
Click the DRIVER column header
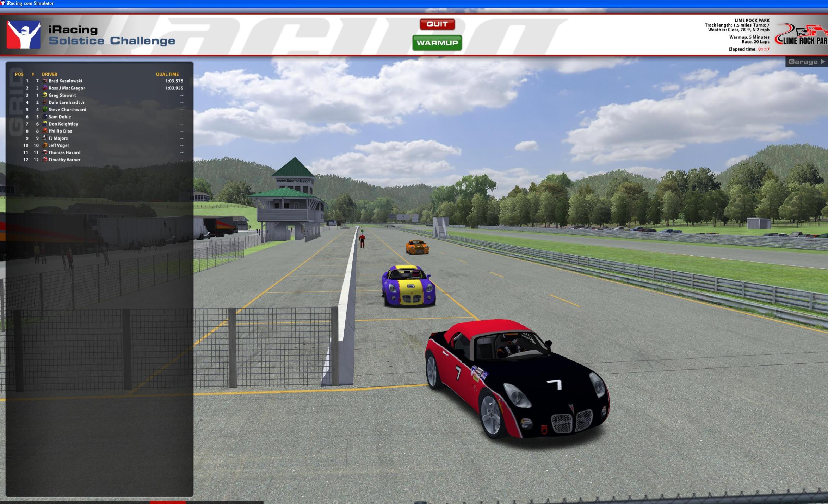coord(49,74)
